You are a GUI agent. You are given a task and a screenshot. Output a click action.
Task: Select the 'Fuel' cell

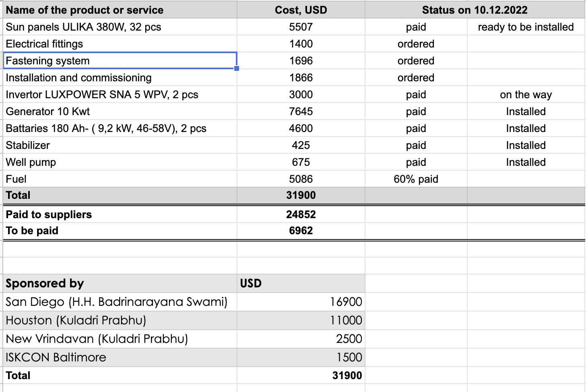[x=120, y=179]
